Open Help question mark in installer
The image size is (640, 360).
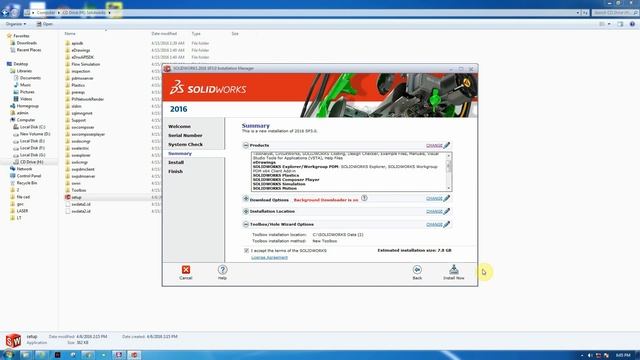(222, 269)
